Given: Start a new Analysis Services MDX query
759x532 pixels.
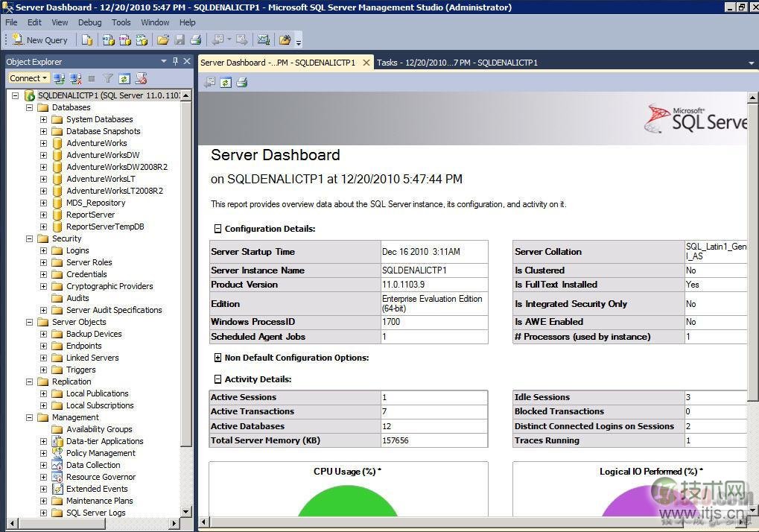Looking at the screenshot, I should click(x=109, y=40).
